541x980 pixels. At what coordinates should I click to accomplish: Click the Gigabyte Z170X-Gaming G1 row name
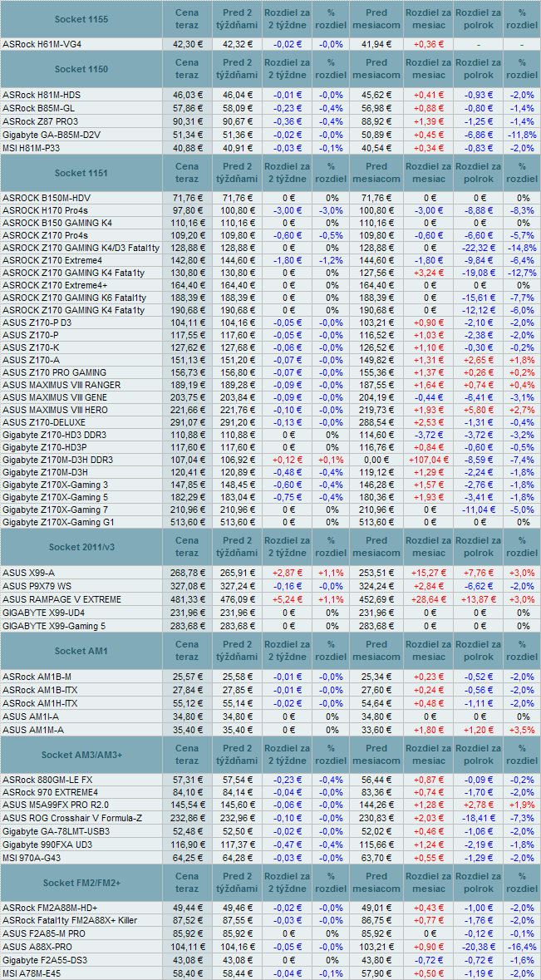pos(58,522)
